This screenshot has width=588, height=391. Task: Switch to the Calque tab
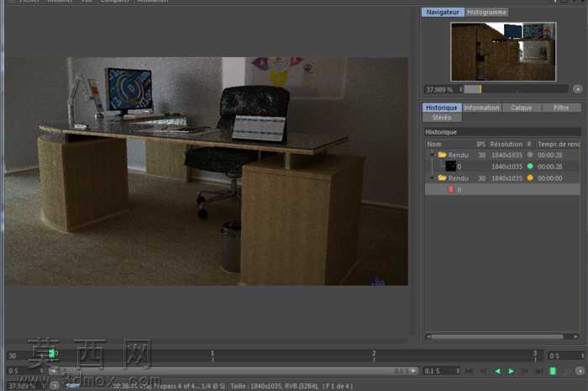click(522, 108)
